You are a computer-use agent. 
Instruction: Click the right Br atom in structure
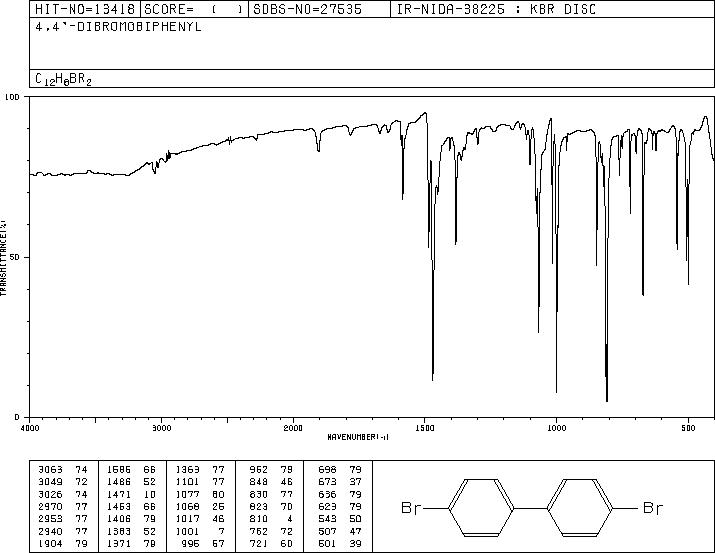pyautogui.click(x=653, y=507)
